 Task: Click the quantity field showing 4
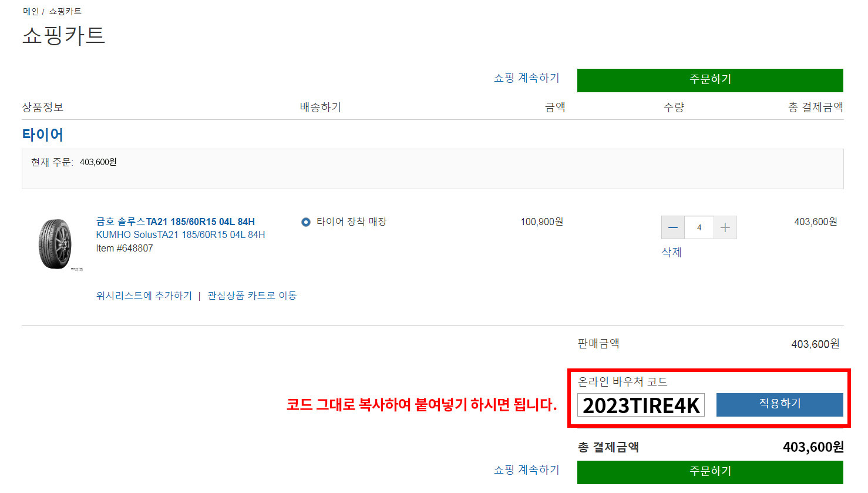pos(699,227)
